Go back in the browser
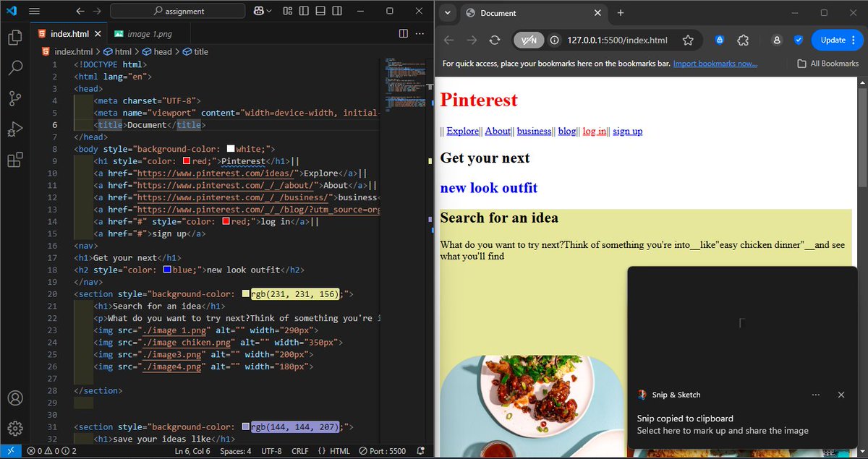 (448, 40)
